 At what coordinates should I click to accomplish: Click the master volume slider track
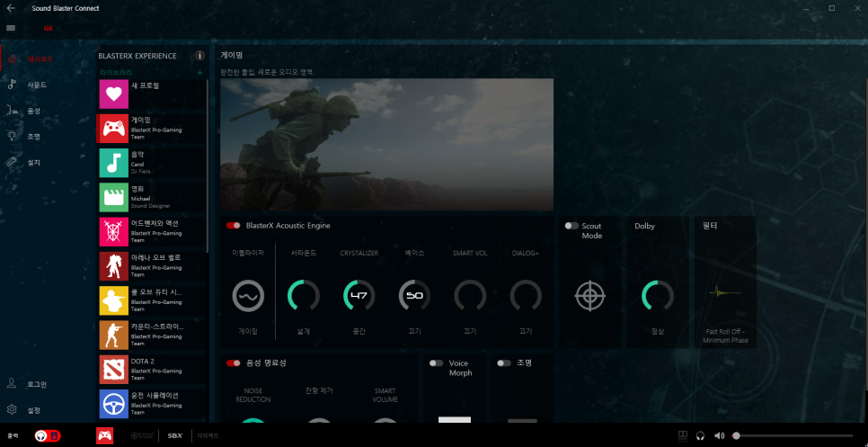tap(793, 436)
